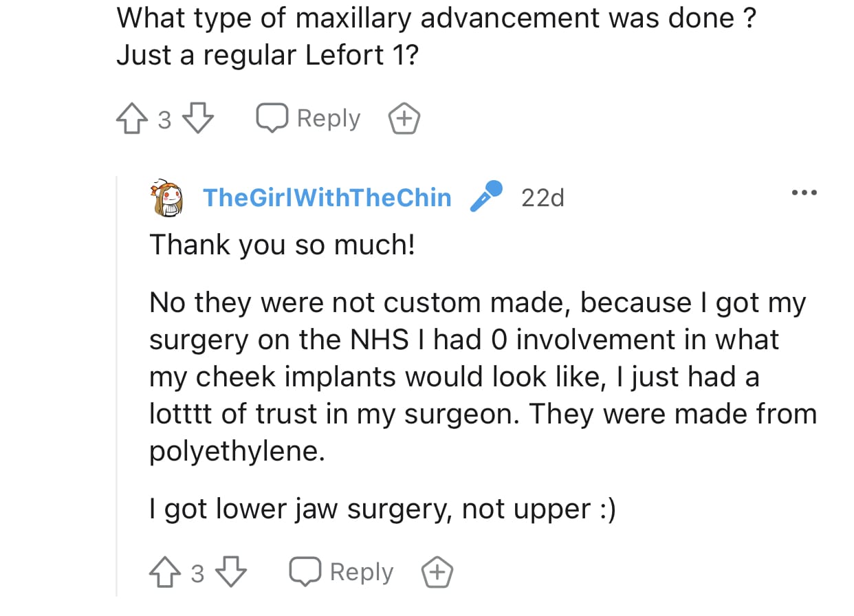The width and height of the screenshot is (854, 616).
Task: Collapse the thread using the vertical line
Action: [x=116, y=385]
